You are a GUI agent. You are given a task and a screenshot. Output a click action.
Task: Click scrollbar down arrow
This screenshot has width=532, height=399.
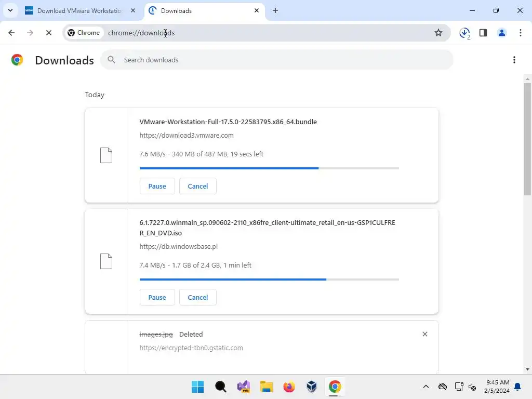pyautogui.click(x=527, y=369)
